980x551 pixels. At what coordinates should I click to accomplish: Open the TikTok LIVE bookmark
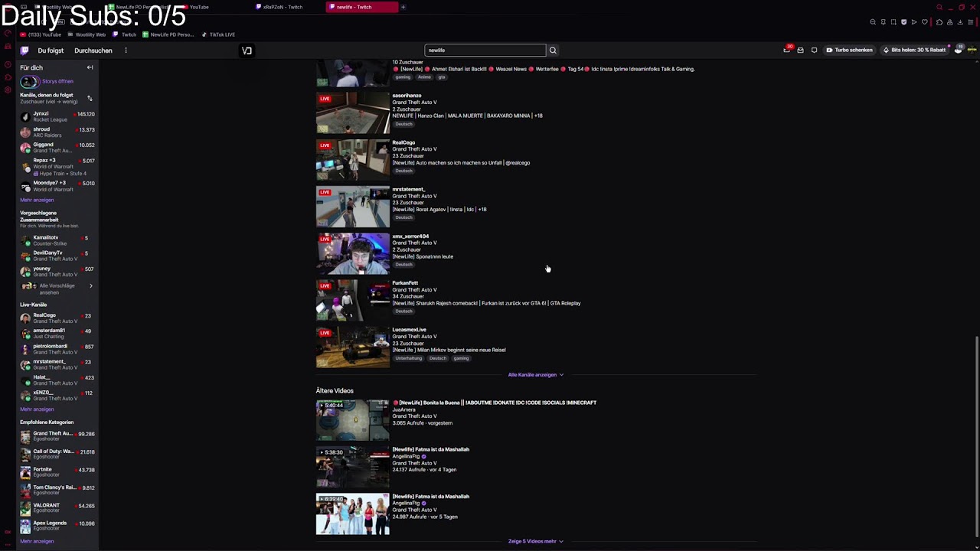[x=218, y=34]
